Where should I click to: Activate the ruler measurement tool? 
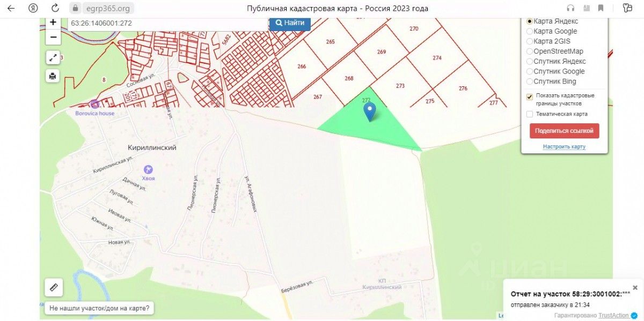[54, 287]
